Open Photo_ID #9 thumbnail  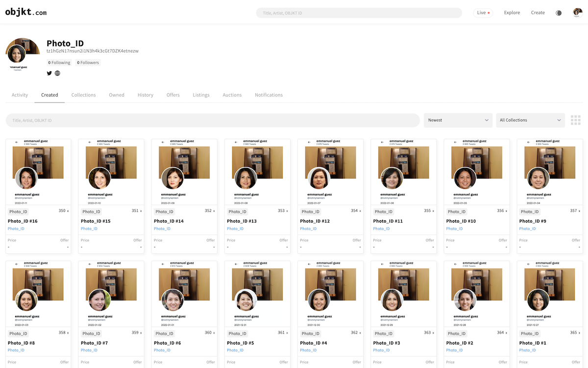[x=550, y=172]
